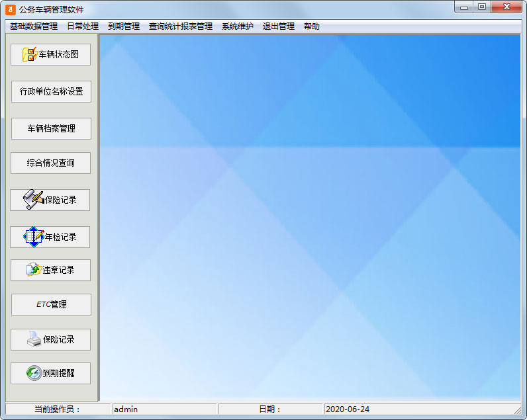Click the blue diamond icon for 年检记录
527x420 pixels.
pyautogui.click(x=34, y=237)
